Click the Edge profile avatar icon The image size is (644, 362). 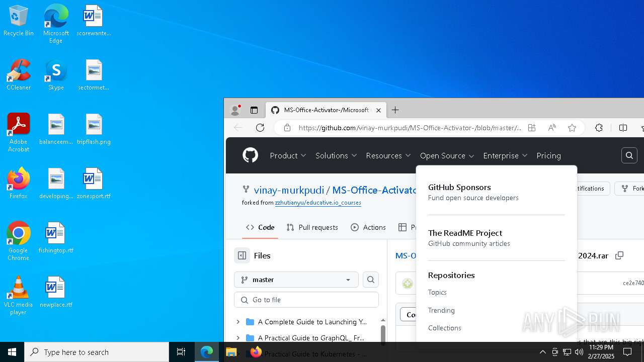235,110
